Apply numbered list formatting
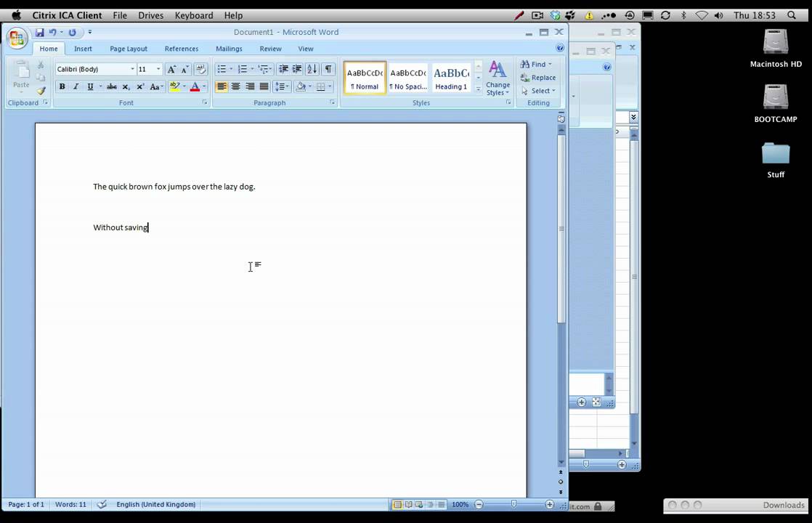The height and width of the screenshot is (523, 812). coord(243,69)
